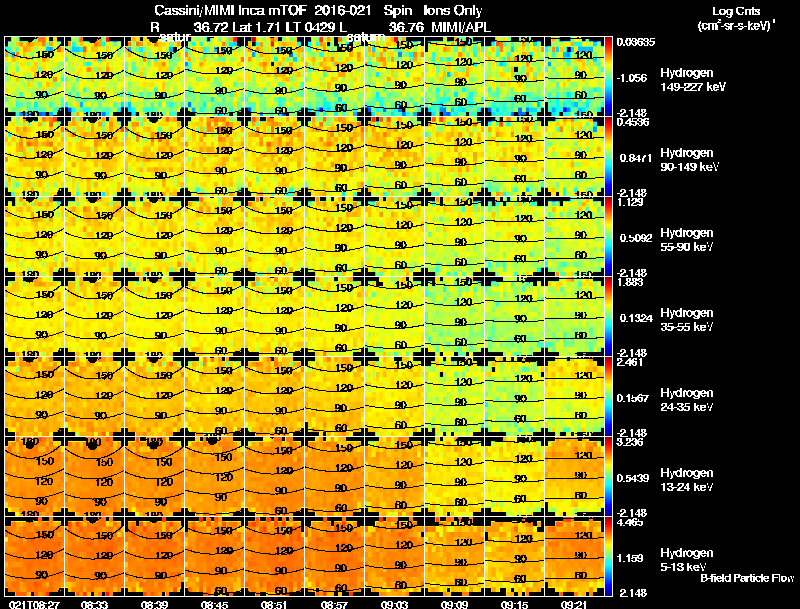Click the 'Hydrogen 5-13 keV' row label
The height and width of the screenshot is (609, 800).
tap(687, 560)
